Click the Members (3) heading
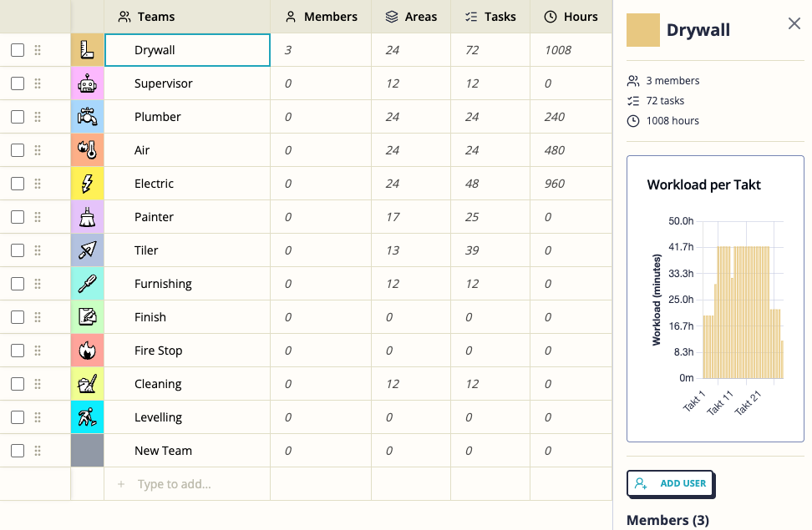812x530 pixels. click(667, 520)
